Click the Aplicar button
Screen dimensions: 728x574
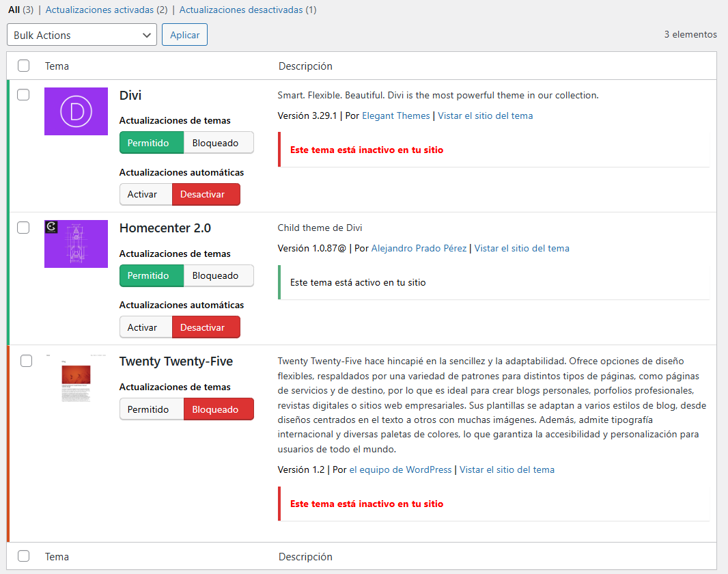click(184, 35)
